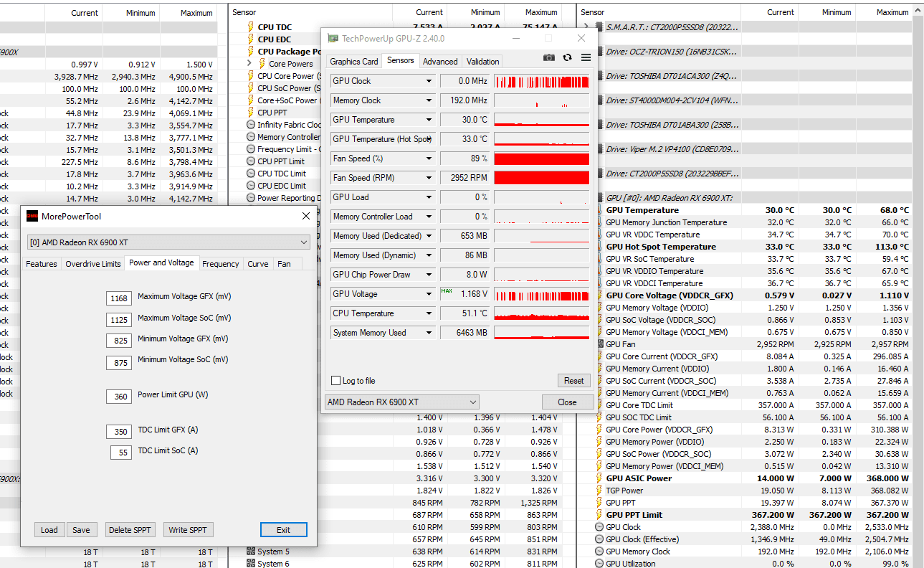924x568 pixels.
Task: Click the Minimum Voltage SoC input field
Action: pyautogui.click(x=119, y=362)
